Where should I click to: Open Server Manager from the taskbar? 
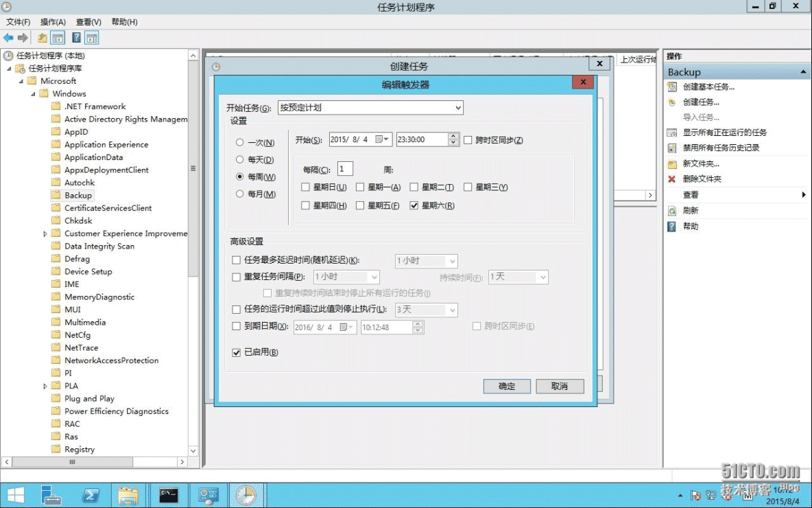51,495
